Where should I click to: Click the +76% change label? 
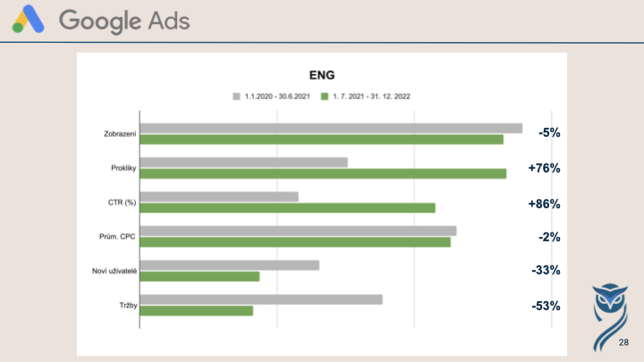[544, 168]
